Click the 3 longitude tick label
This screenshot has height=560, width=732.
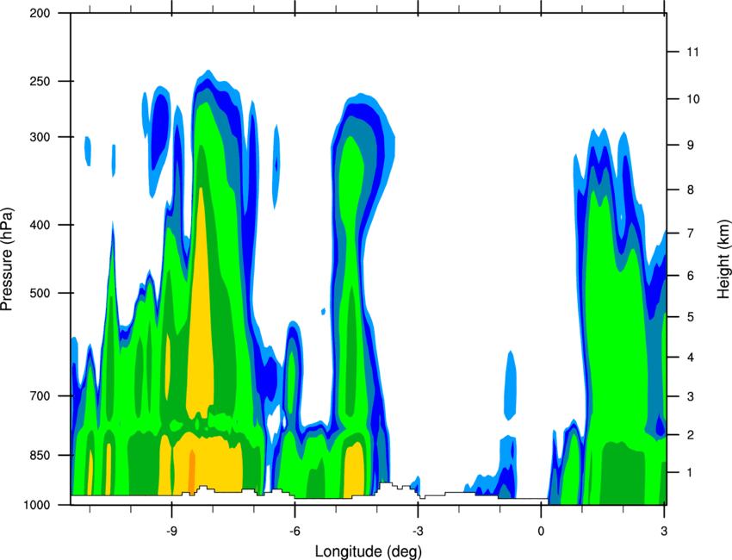pyautogui.click(x=664, y=531)
